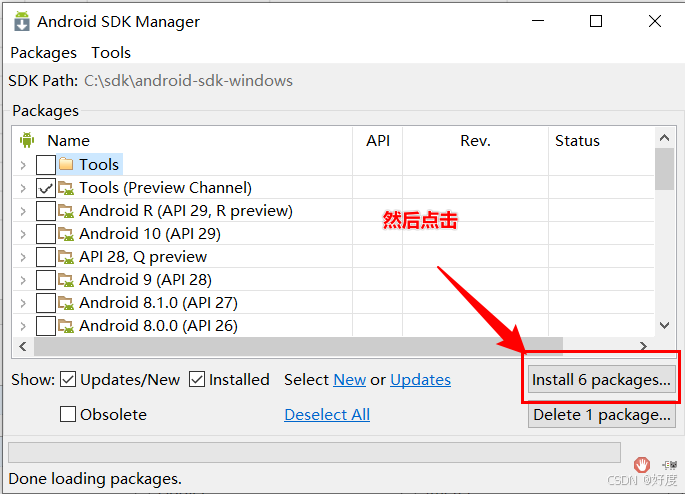Toggle the Updates/New show filter
The image size is (685, 494).
(68, 380)
